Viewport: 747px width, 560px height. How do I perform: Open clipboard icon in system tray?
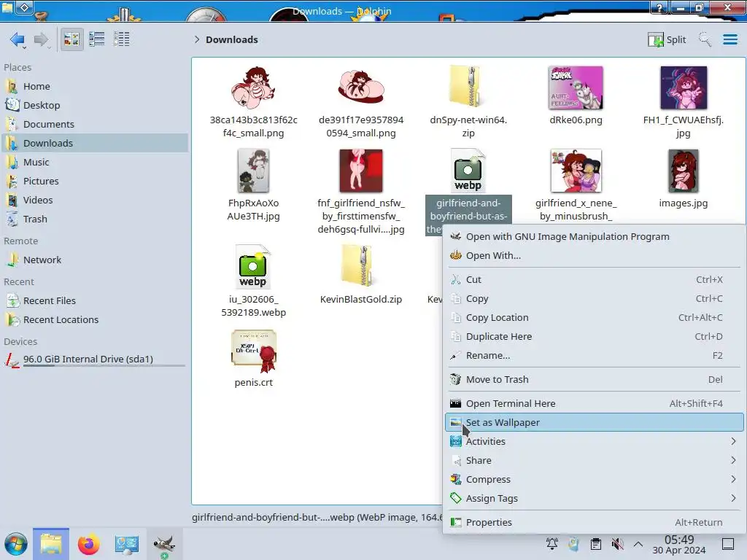pos(595,544)
